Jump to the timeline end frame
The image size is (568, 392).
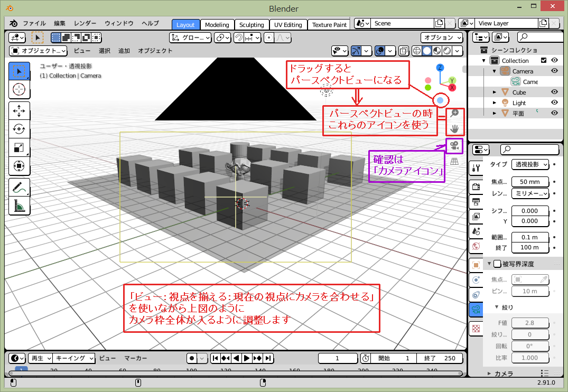pos(268,358)
